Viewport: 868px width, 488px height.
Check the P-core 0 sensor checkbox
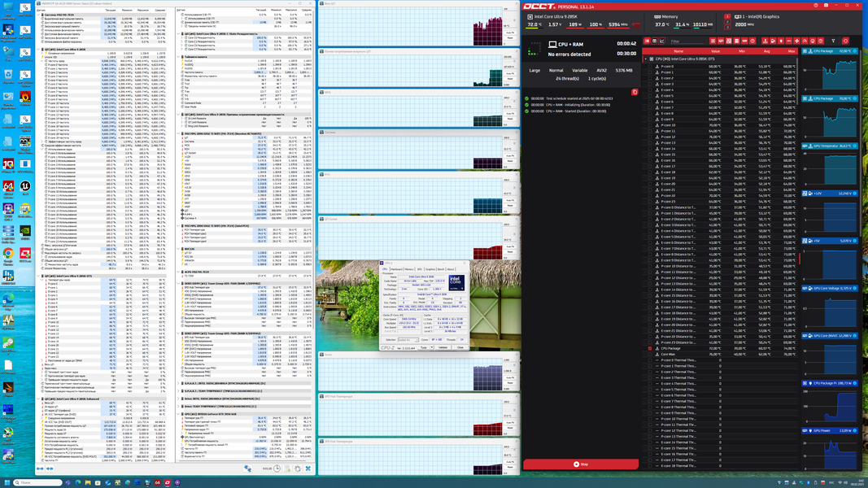(x=650, y=67)
